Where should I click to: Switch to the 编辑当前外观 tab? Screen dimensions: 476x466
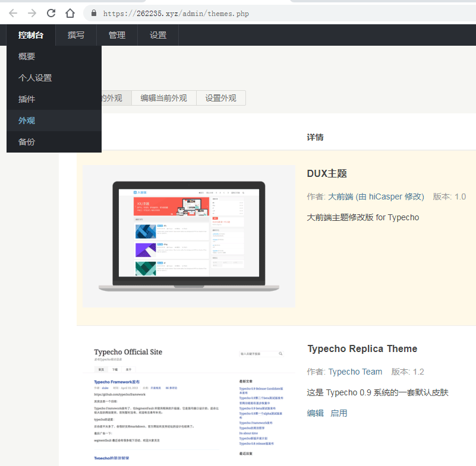tap(164, 98)
